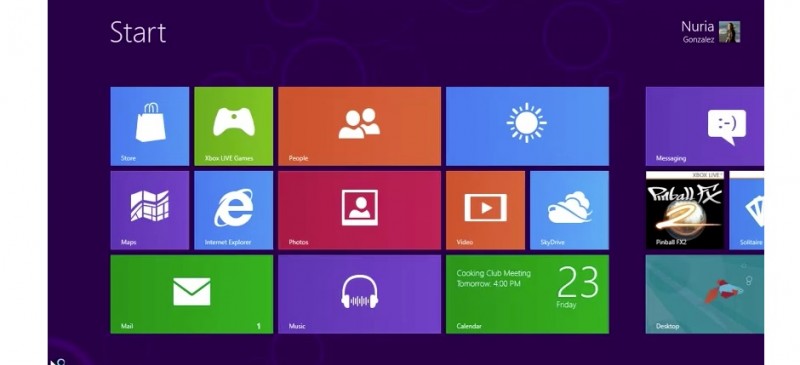Open Calendar tile showing Cooking Club Meeting
800x365 pixels.
tap(527, 295)
